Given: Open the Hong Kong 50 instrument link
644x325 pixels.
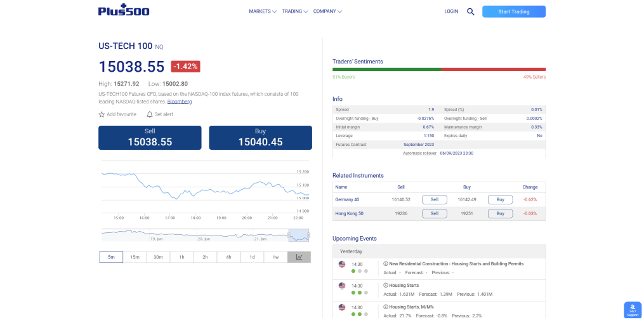Looking at the screenshot, I should tap(349, 214).
